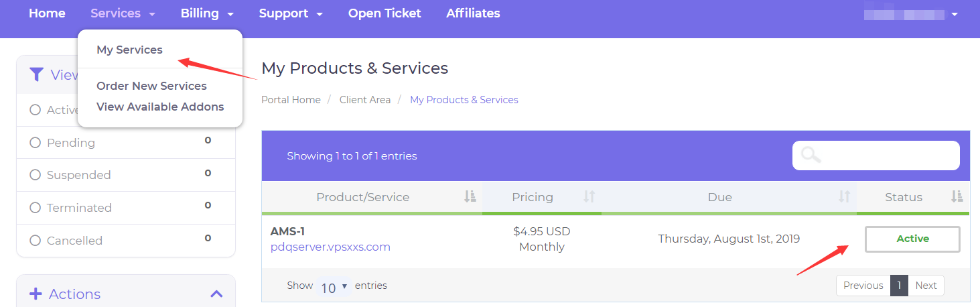Select the Pending filter radio button
This screenshot has width=980, height=307.
click(x=36, y=143)
